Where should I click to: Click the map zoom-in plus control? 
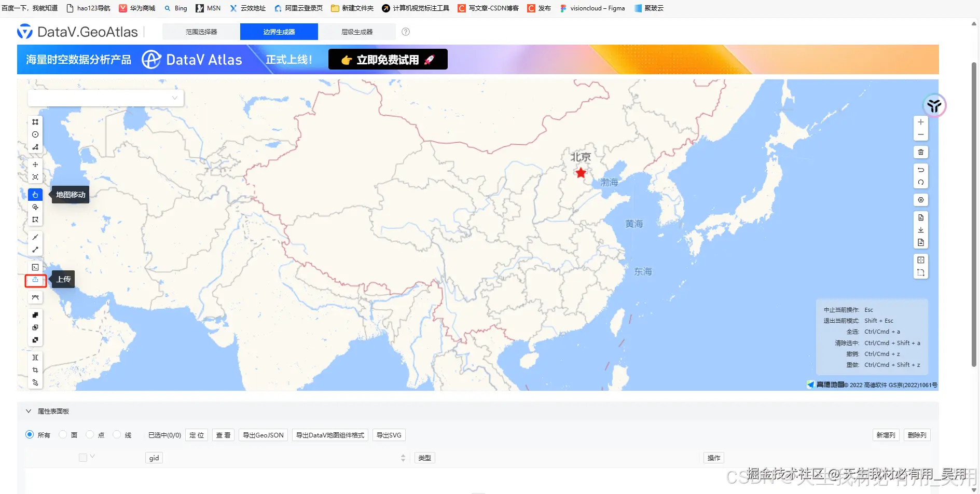coord(921,122)
